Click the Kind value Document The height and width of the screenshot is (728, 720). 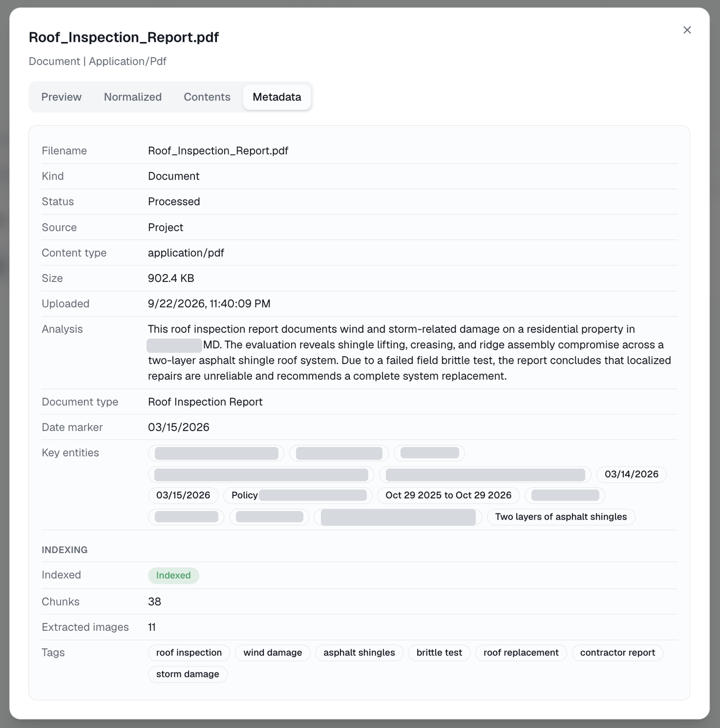[174, 176]
